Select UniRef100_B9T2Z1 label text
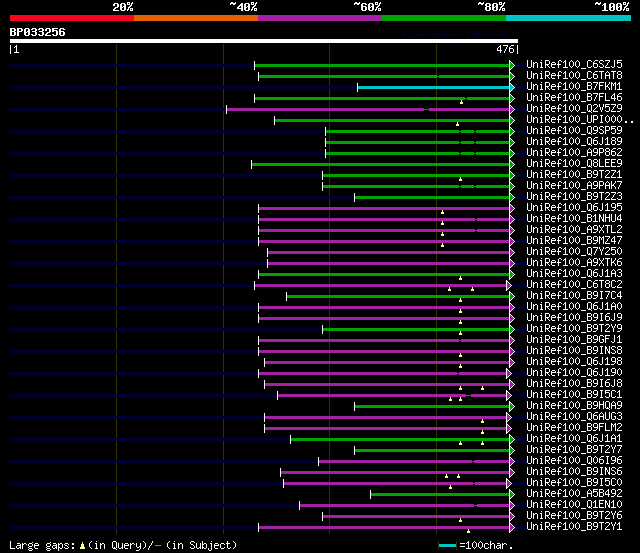The width and height of the screenshot is (640, 553). pos(574,175)
